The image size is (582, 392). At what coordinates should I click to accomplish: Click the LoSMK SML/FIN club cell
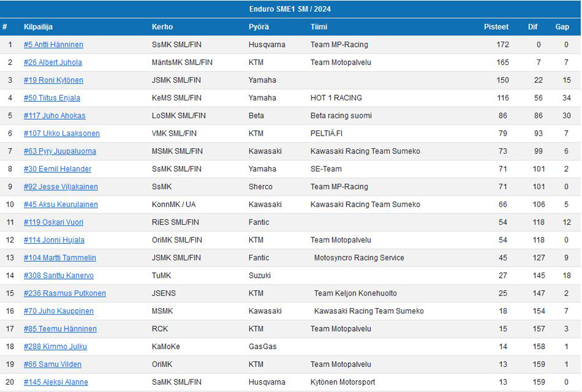click(179, 116)
